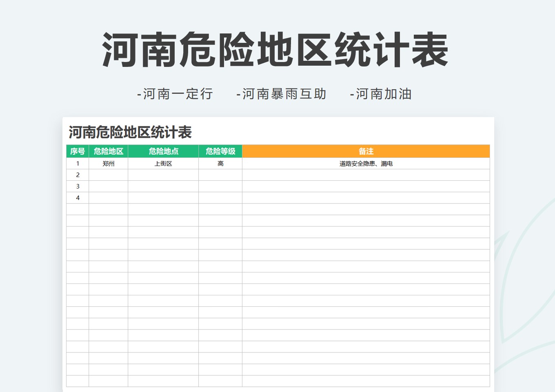This screenshot has width=555, height=392.
Task: Select the empty 备注 cell in row 2
Action: point(366,175)
